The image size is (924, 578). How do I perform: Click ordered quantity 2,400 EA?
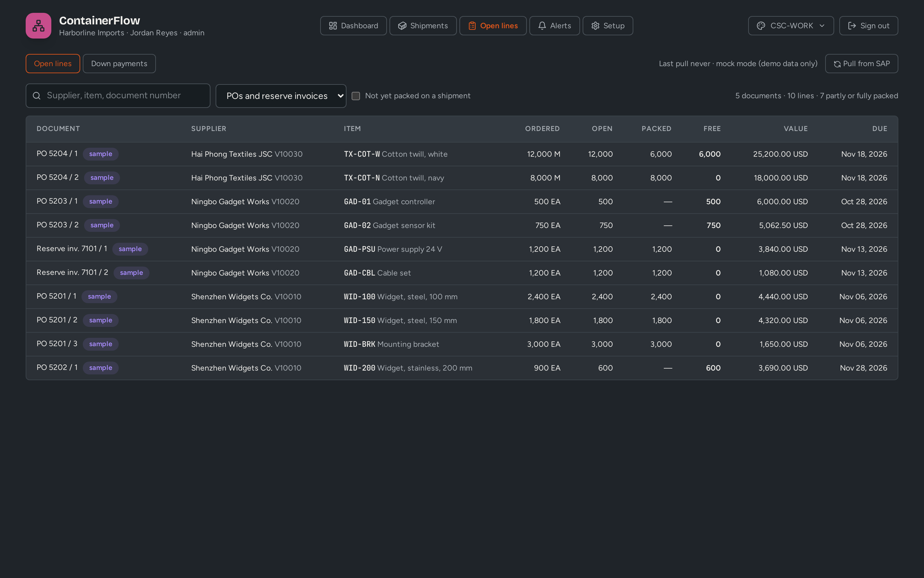tap(544, 297)
